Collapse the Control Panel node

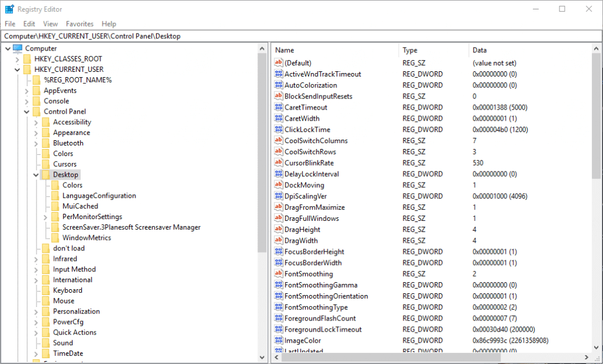coord(26,111)
